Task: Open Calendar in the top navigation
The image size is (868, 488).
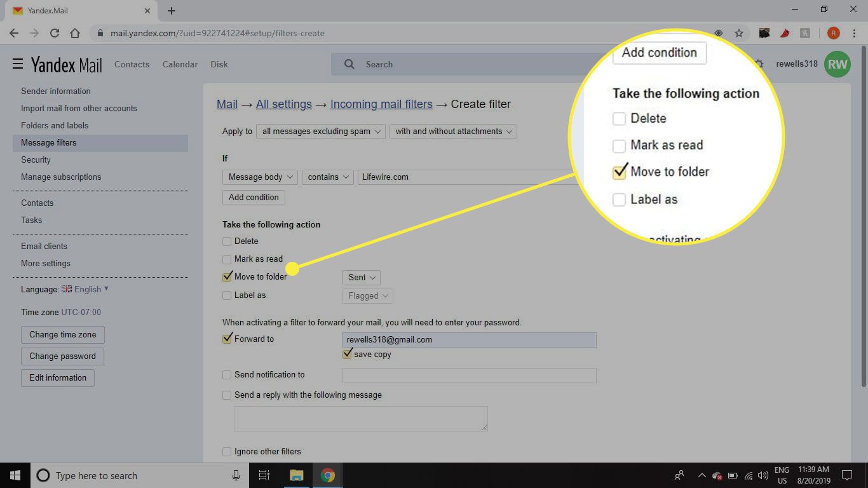Action: tap(180, 64)
